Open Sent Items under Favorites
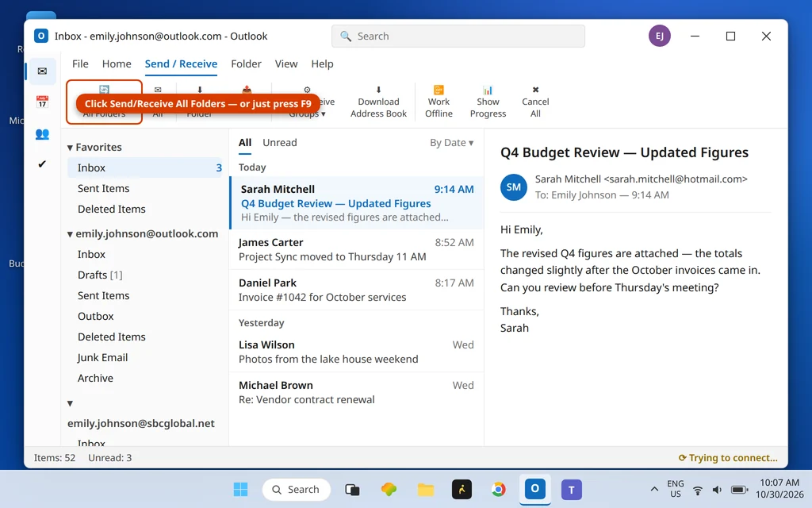This screenshot has width=812, height=508. point(145,189)
